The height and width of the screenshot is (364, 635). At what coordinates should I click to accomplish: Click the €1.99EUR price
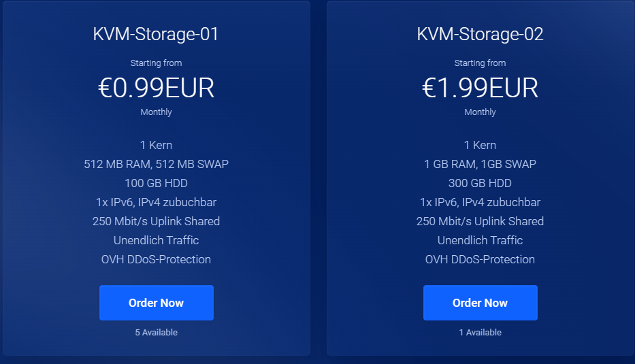coord(480,88)
